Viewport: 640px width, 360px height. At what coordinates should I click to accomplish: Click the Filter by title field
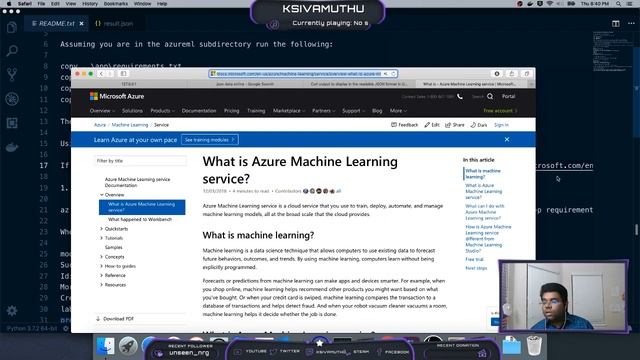tap(140, 161)
